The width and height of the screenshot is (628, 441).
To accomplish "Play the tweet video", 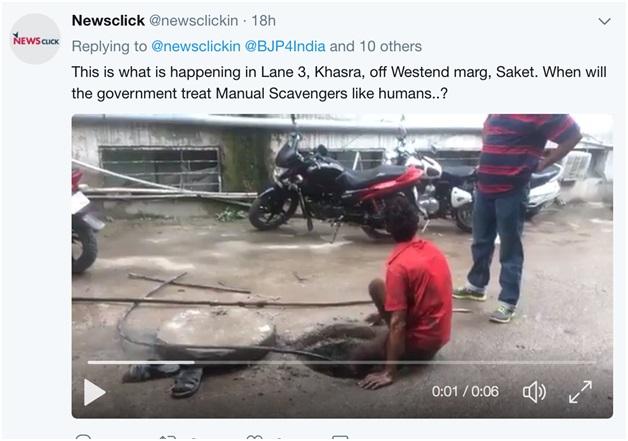I will pos(95,391).
